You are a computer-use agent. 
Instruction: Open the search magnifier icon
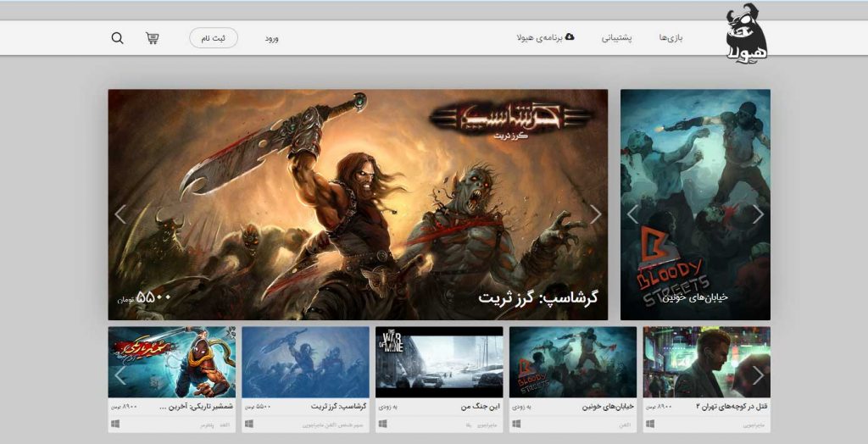[x=118, y=38]
